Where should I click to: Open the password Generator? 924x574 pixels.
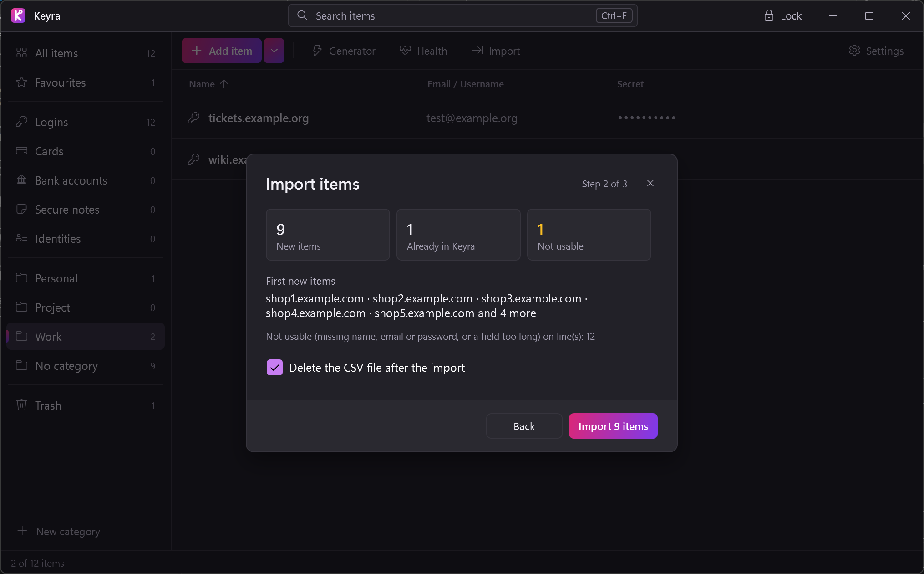click(x=344, y=51)
